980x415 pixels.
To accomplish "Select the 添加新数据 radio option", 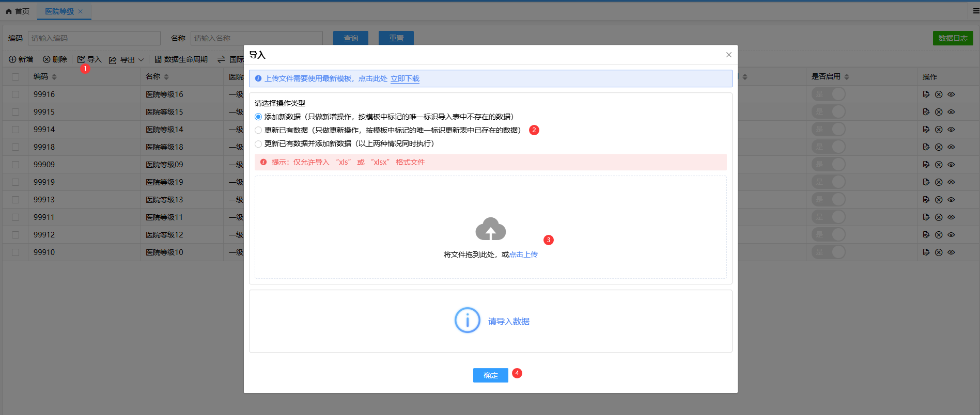I will point(258,117).
